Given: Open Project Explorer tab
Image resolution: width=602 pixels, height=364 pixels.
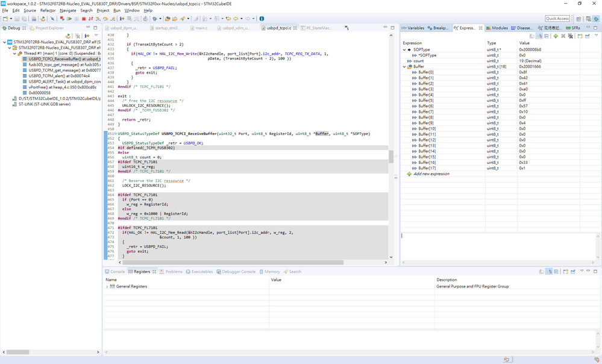Looking at the screenshot, I should tap(47, 28).
